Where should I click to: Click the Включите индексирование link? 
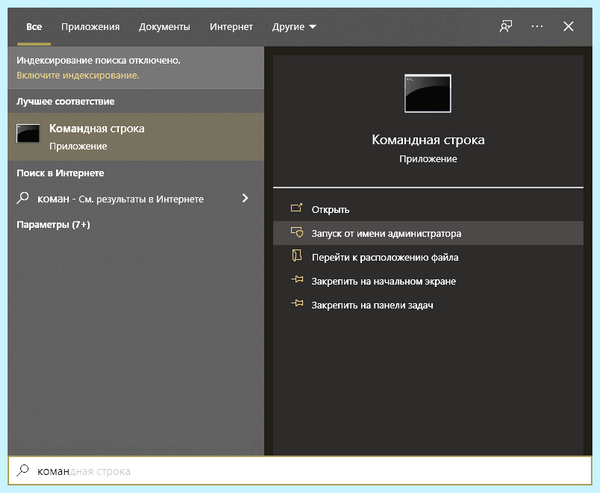[78, 75]
